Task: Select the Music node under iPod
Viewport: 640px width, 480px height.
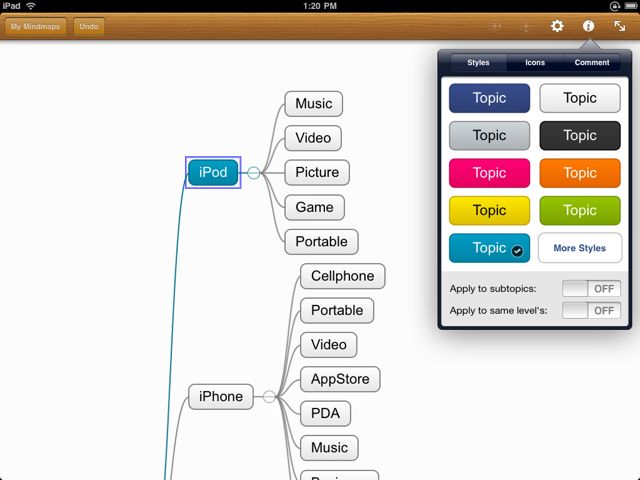Action: click(x=313, y=104)
